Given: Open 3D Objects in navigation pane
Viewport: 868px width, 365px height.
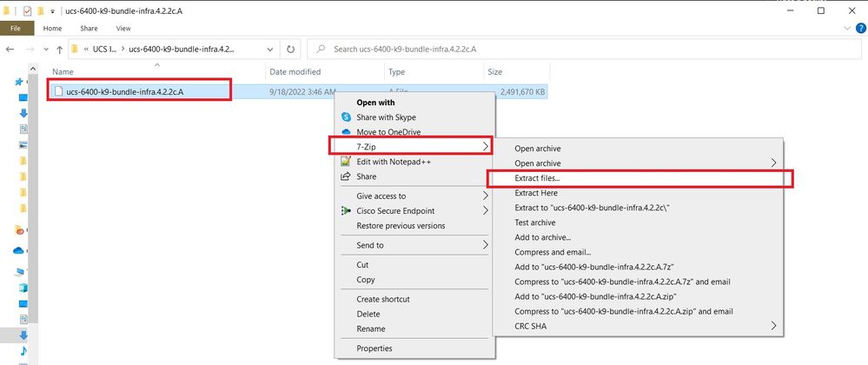Looking at the screenshot, I should coord(23,288).
